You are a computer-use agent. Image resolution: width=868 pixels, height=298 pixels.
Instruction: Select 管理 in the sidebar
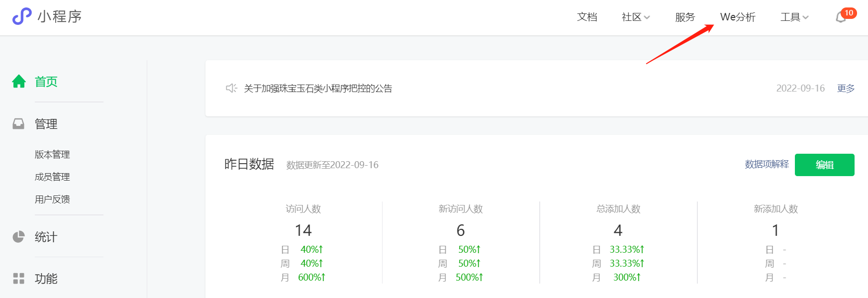coord(46,124)
